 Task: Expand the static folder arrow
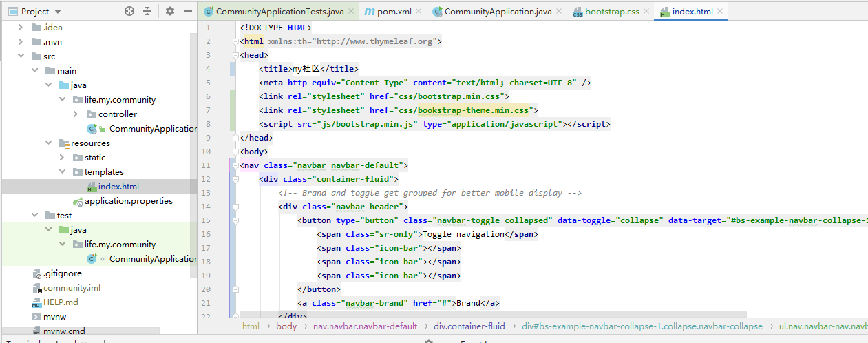point(63,158)
